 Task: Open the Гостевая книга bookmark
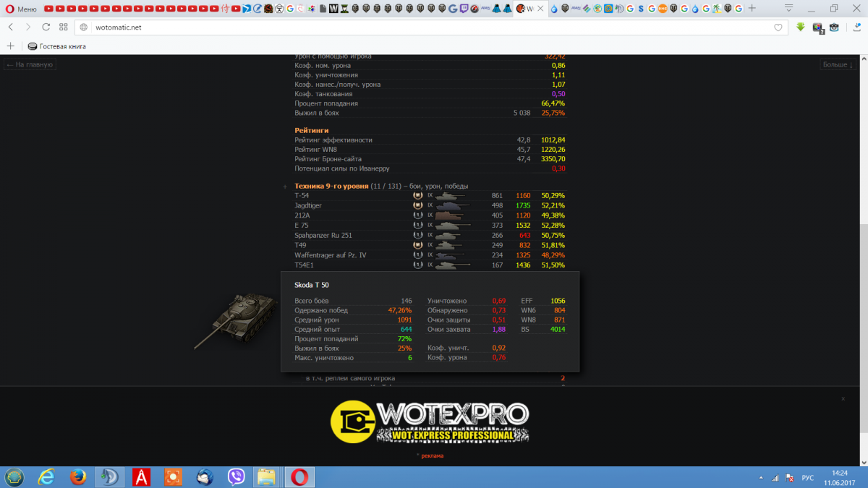click(57, 46)
